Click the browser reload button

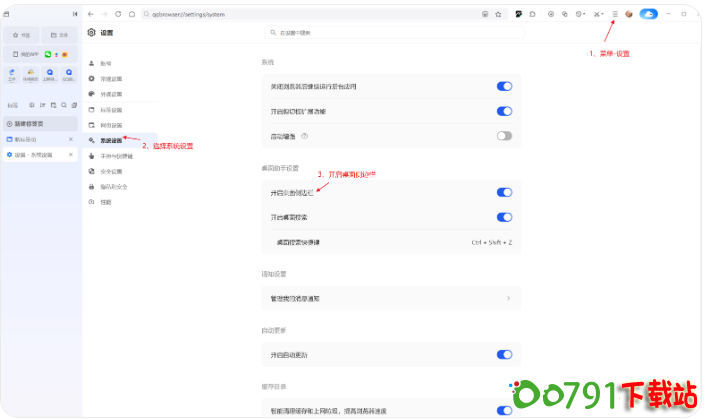tap(118, 14)
